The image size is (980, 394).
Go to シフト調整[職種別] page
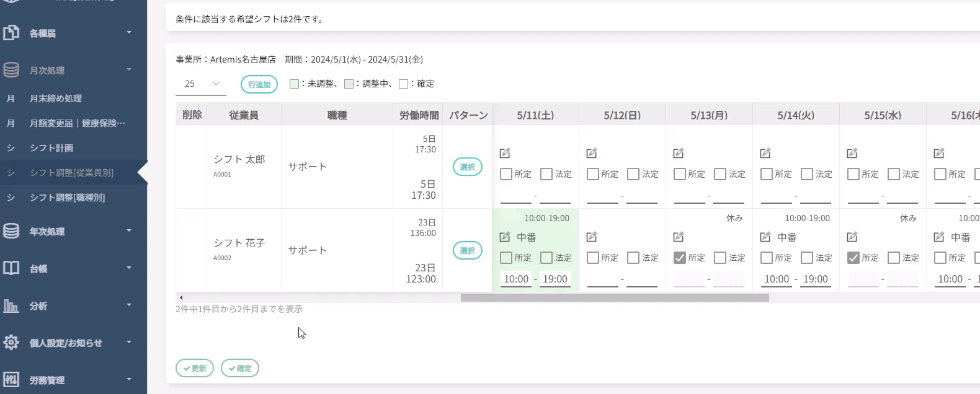[x=67, y=198]
